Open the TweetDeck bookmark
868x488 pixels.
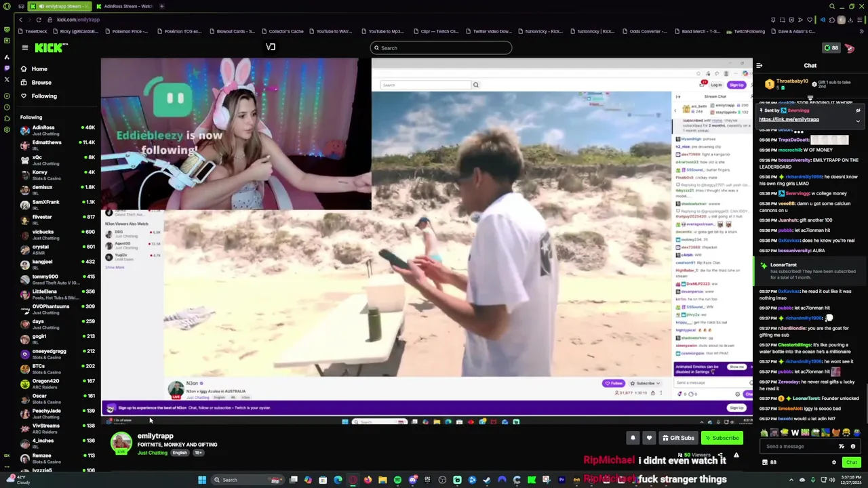pyautogui.click(x=33, y=31)
